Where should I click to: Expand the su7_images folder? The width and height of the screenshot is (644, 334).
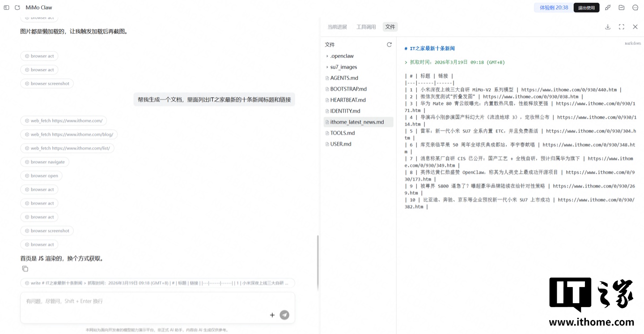coord(327,67)
